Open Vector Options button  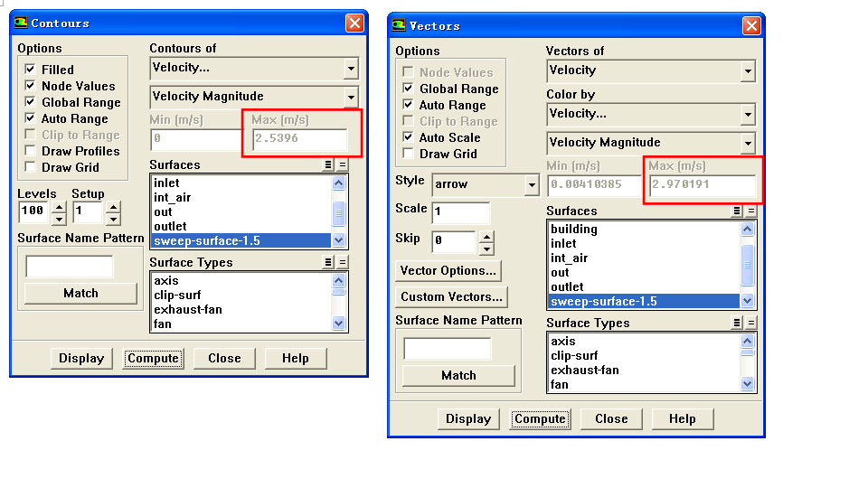[x=448, y=270]
